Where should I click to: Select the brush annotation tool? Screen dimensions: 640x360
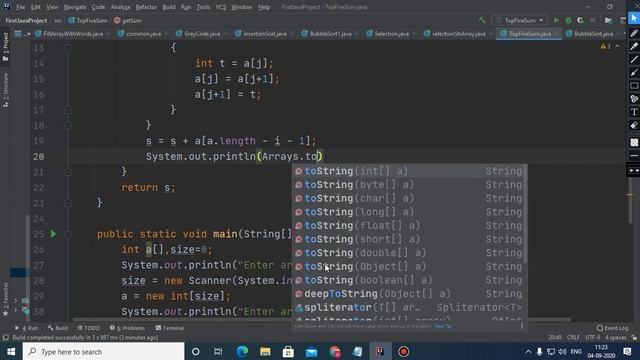pyautogui.click(x=634, y=73)
